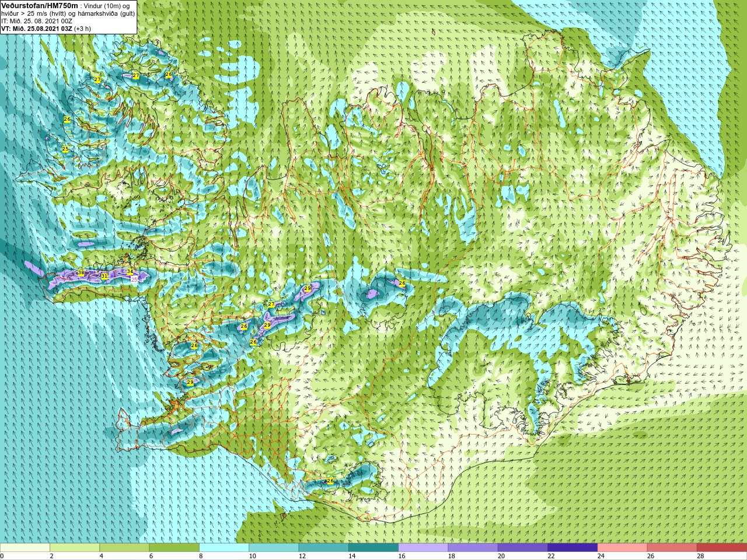747x560 pixels.
Task: Click the 24–26 m/s legend color swatch
Action: click(x=623, y=548)
